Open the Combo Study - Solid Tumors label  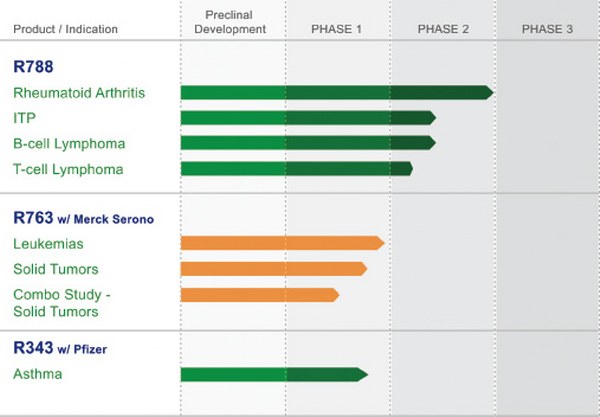tap(55, 303)
